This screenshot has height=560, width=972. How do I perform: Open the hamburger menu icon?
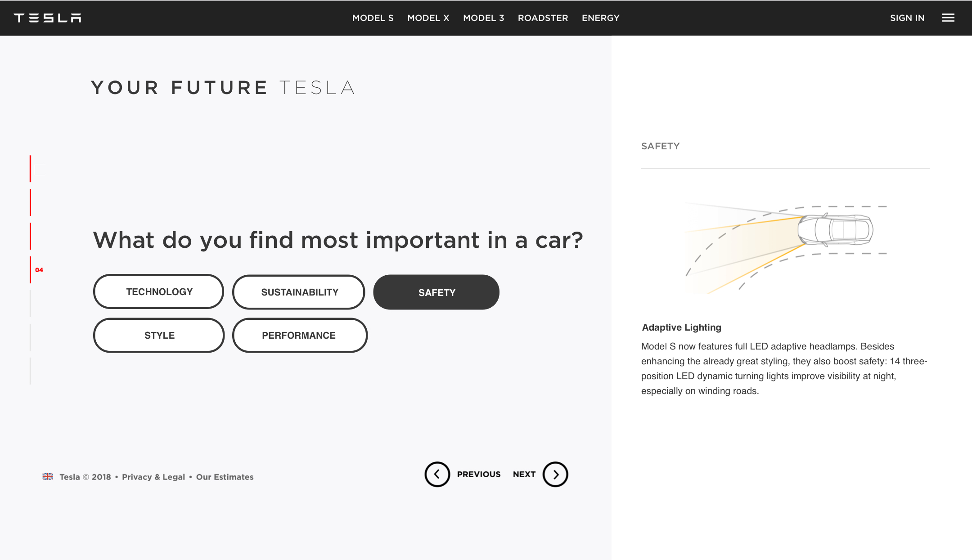click(948, 18)
